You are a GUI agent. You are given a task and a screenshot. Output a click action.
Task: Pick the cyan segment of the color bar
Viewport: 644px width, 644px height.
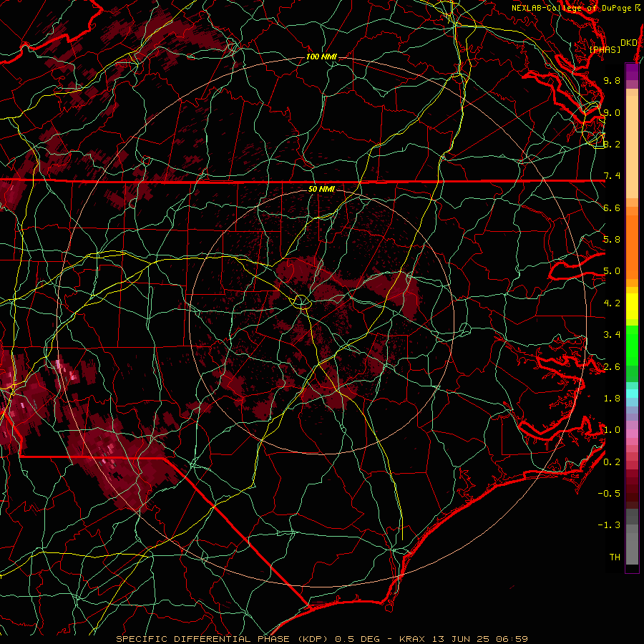coord(632,393)
